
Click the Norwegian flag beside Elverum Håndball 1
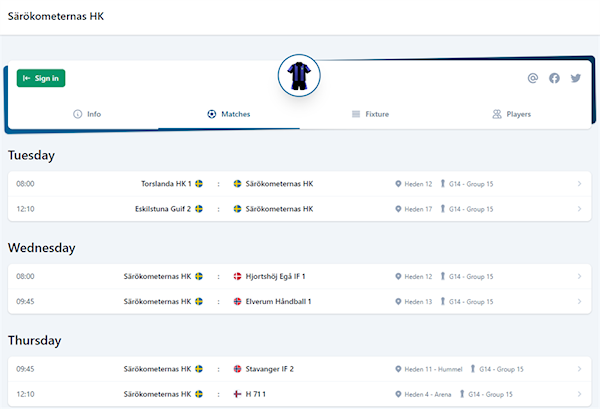(237, 301)
